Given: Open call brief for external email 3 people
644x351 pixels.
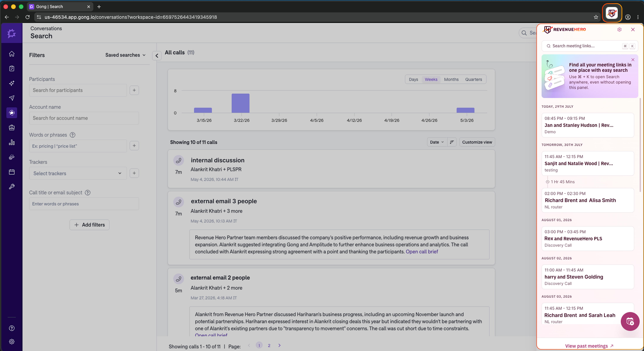Looking at the screenshot, I should 422,252.
